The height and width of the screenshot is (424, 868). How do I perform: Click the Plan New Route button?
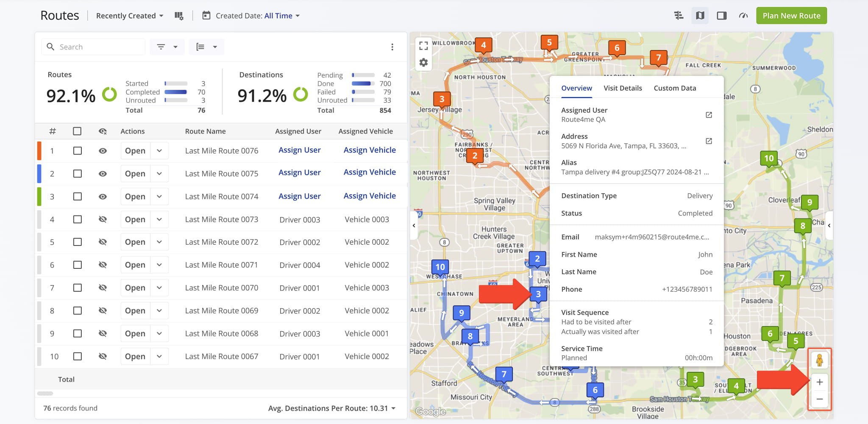pyautogui.click(x=791, y=16)
